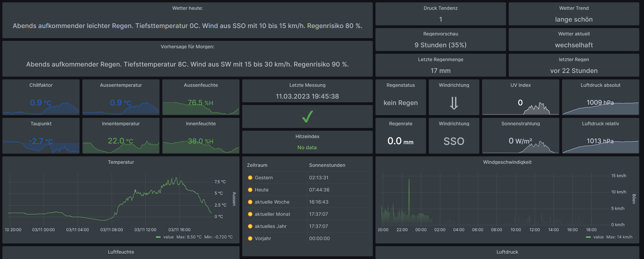
Task: Open the Sonnenstrahlung panel title
Action: pos(521,124)
